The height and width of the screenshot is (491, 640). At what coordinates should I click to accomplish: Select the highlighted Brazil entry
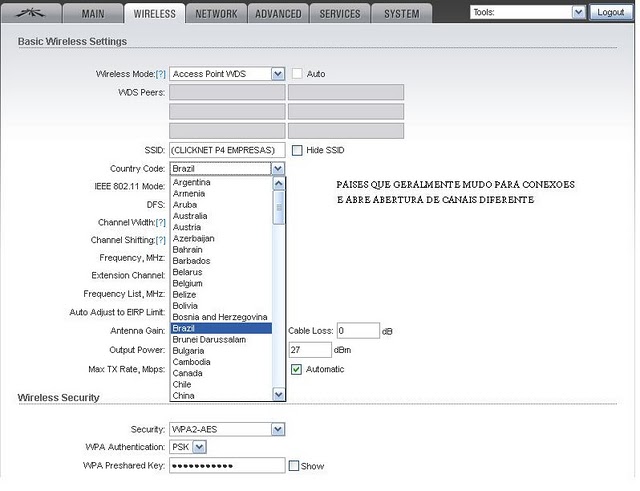click(x=221, y=328)
